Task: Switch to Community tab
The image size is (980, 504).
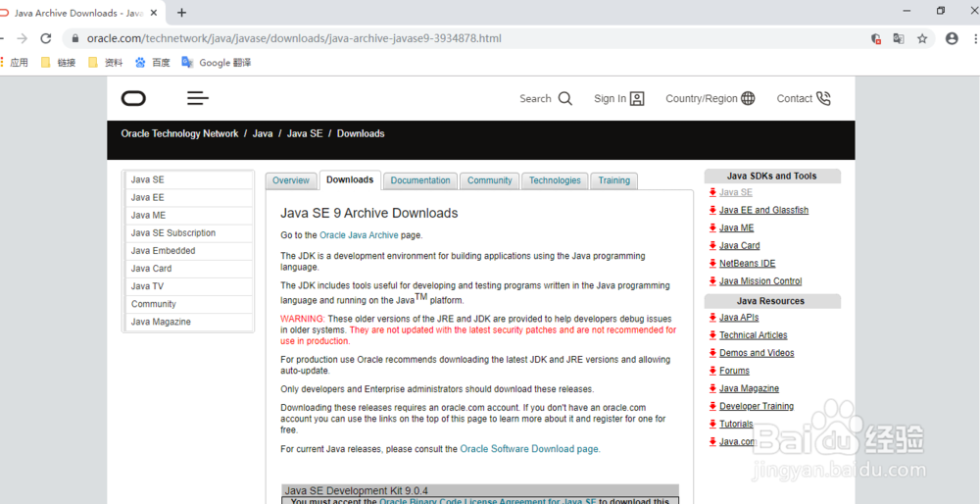Action: 489,180
